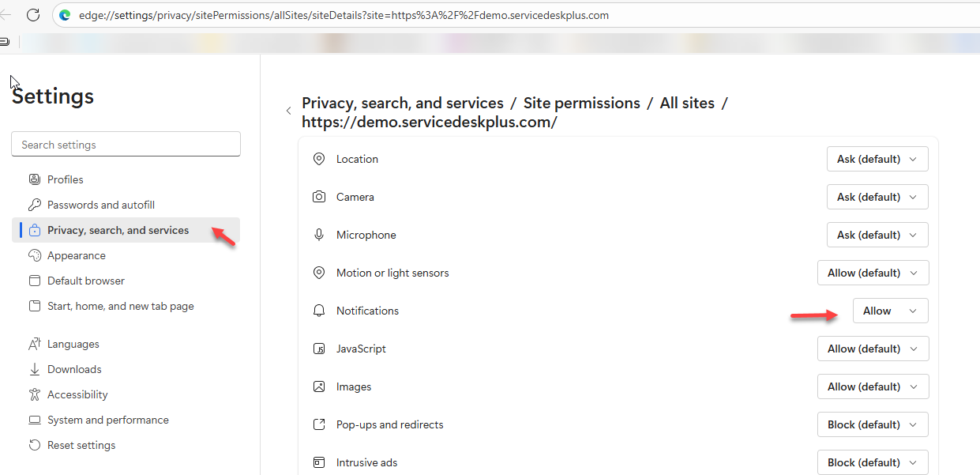
Task: Click the Languages icon in the sidebar
Action: [34, 344]
